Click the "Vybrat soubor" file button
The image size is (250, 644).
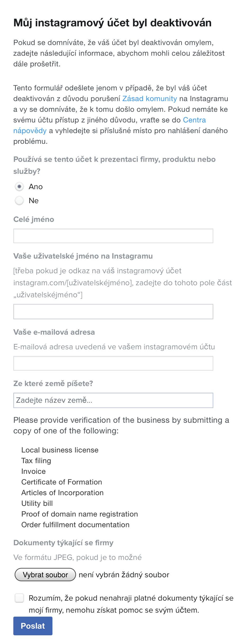pyautogui.click(x=45, y=575)
